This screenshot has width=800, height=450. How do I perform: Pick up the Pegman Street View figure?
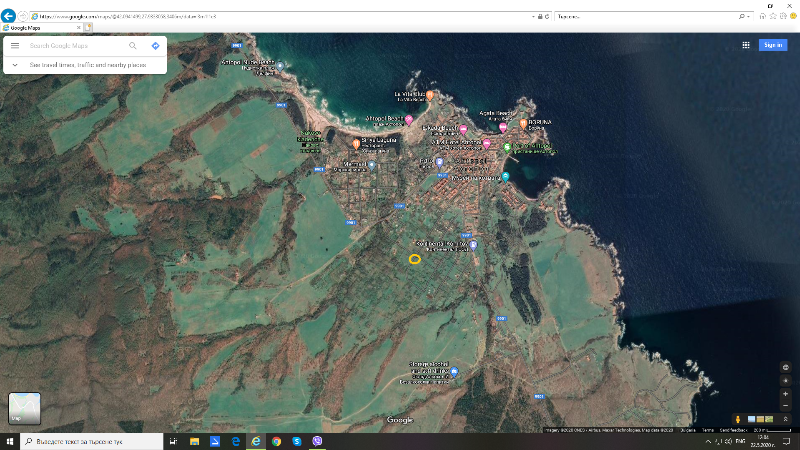click(x=739, y=418)
